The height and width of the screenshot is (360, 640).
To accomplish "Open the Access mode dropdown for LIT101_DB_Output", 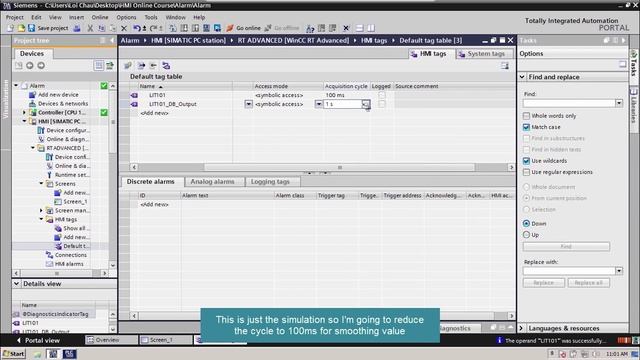I will pyautogui.click(x=318, y=104).
